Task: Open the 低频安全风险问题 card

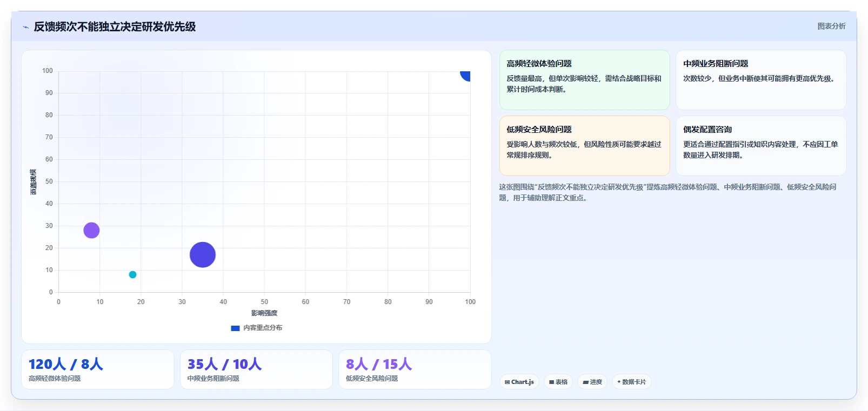Action: (584, 146)
